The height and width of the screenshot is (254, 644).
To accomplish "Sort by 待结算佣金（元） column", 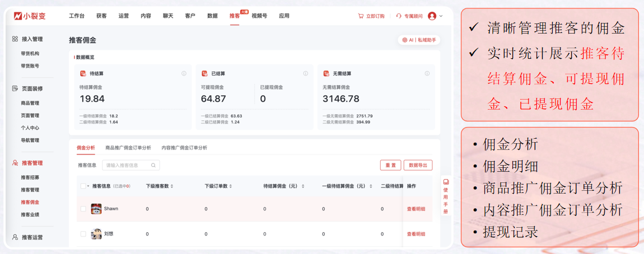I will coord(303,186).
